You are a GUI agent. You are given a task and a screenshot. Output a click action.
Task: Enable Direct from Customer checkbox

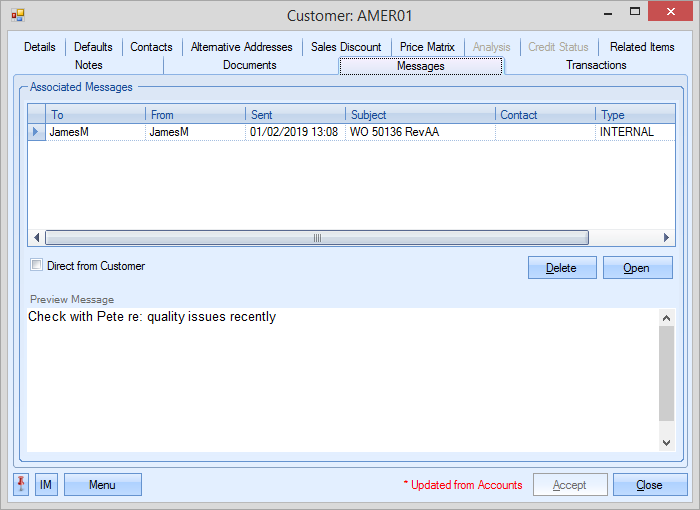[37, 266]
